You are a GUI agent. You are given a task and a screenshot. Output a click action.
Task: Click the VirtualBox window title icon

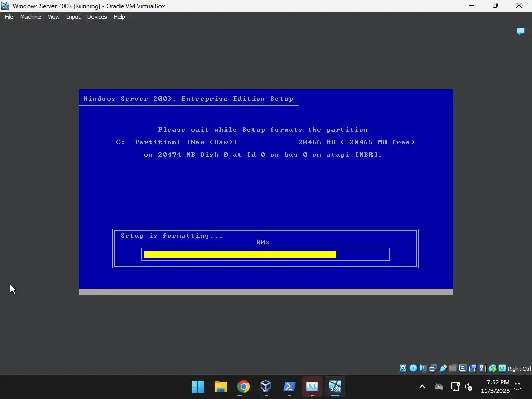pos(5,6)
